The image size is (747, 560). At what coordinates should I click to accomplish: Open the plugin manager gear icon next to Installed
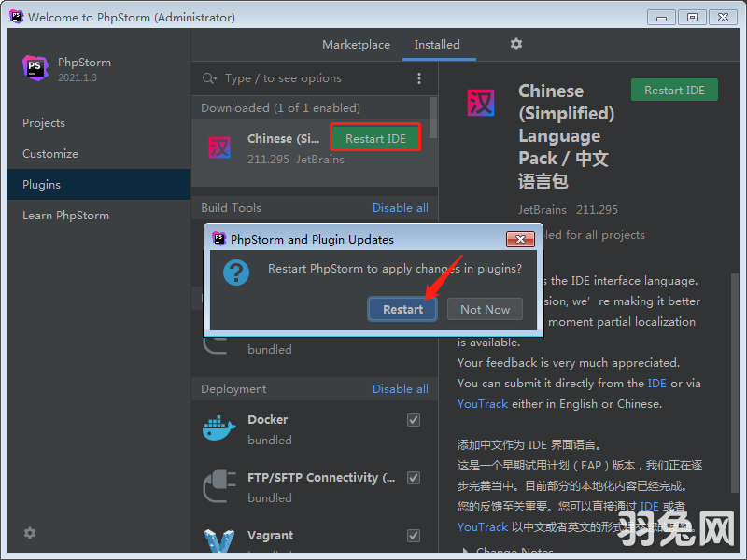click(x=516, y=45)
